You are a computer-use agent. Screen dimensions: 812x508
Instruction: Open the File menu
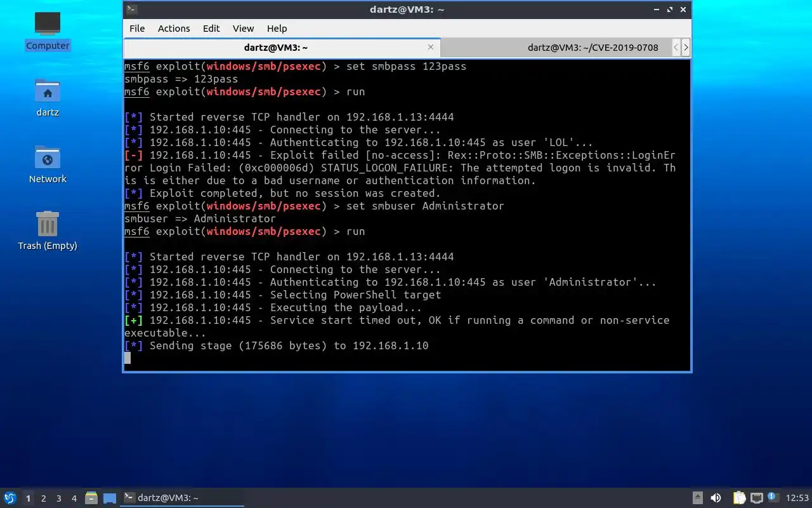[x=137, y=29]
